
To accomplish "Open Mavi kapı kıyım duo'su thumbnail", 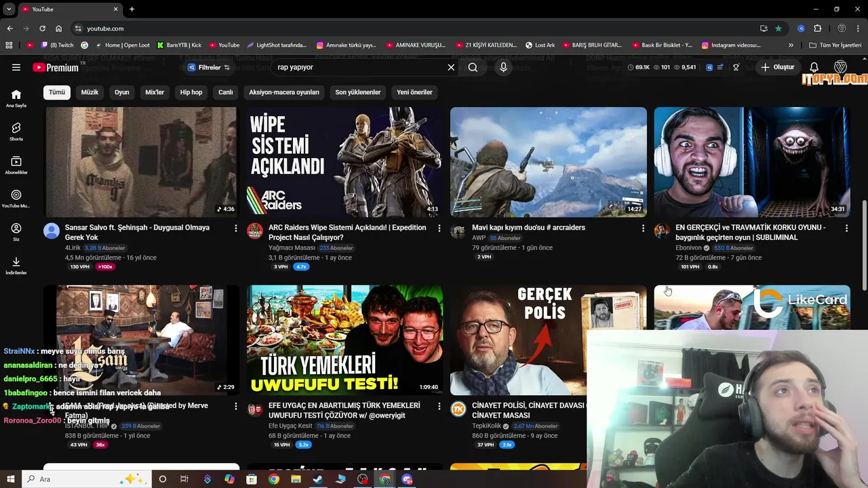I will pos(549,161).
